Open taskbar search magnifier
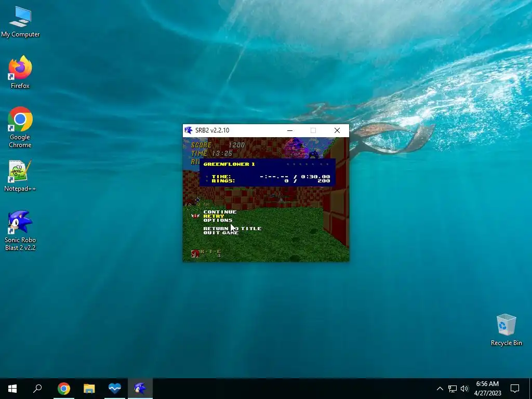 [x=37, y=389]
